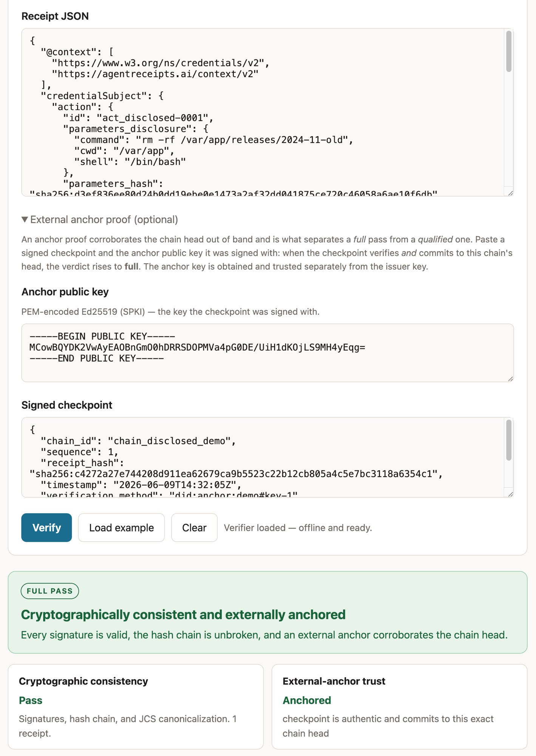Viewport: 536px width, 756px height.
Task: Click the "shell": "/bin/bash" line
Action: (130, 162)
